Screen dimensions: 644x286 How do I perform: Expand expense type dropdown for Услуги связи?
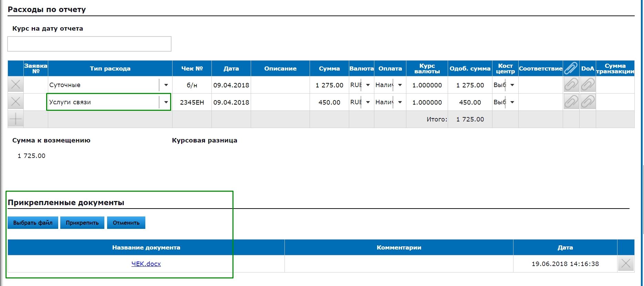(166, 102)
